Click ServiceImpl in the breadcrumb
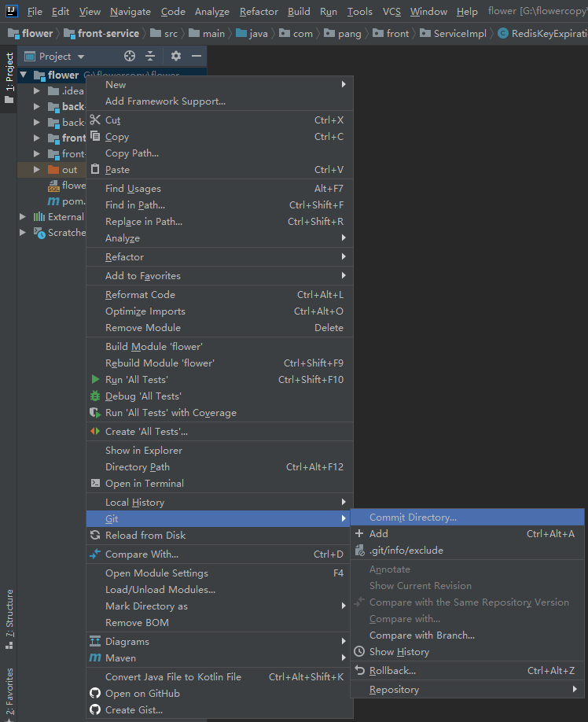 click(x=453, y=33)
